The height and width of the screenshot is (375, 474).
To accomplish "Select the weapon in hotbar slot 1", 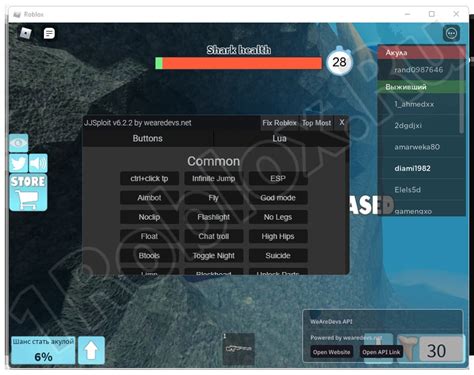I will pyautogui.click(x=239, y=348).
